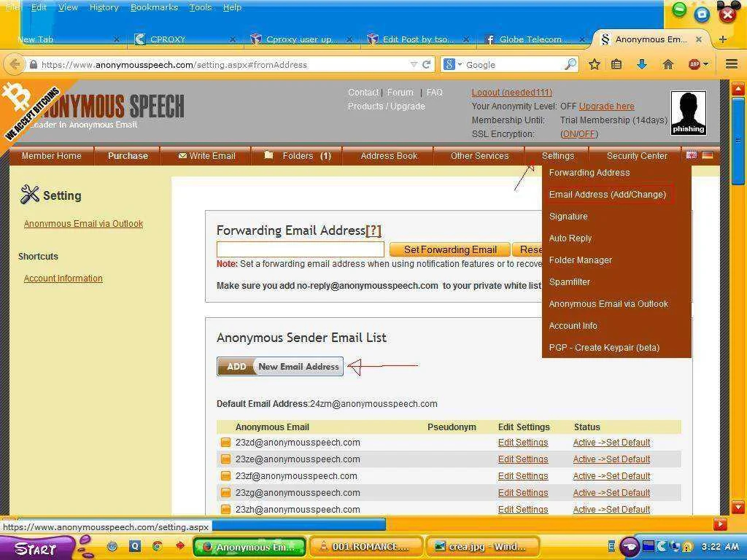
Task: Switch to the CPROXY tab
Action: point(186,39)
